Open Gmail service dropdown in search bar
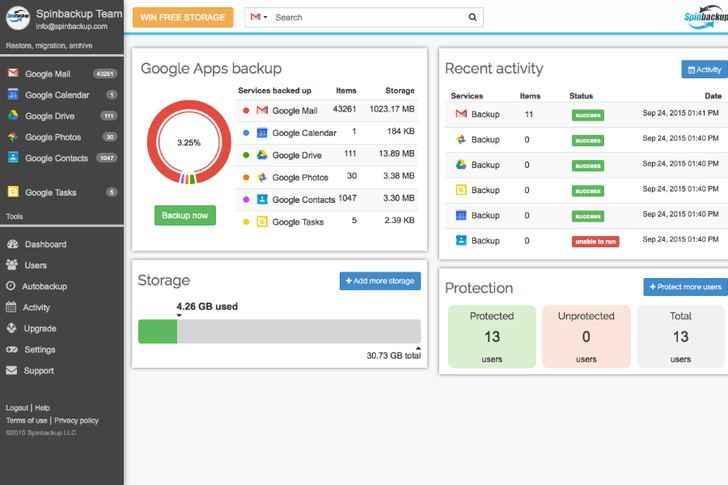Screen dimensions: 728x485 coord(259,17)
